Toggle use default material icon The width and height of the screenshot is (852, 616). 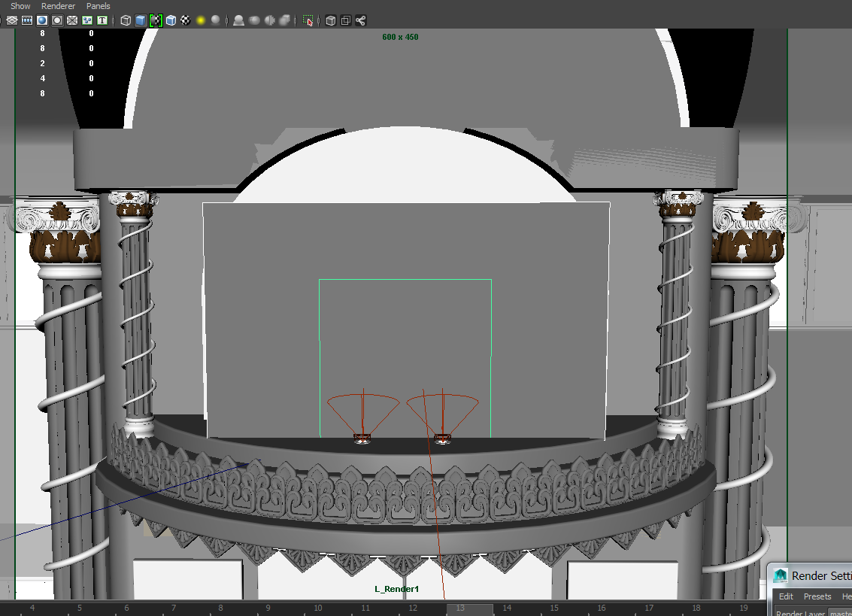coord(156,20)
